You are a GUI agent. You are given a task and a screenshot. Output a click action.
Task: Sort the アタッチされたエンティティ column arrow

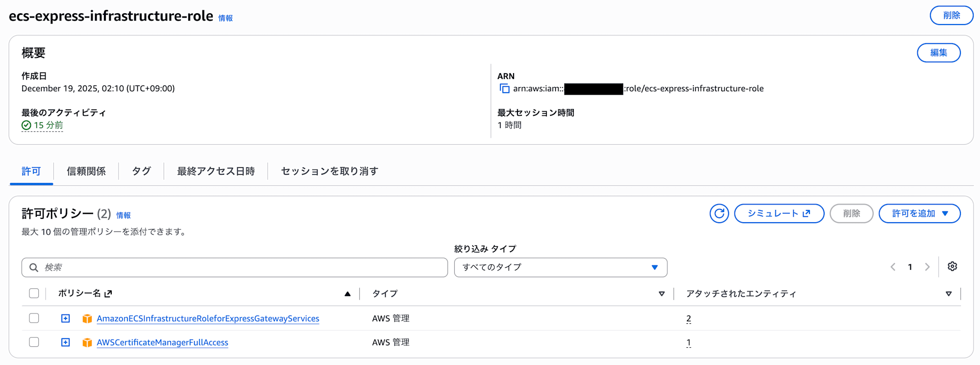949,294
